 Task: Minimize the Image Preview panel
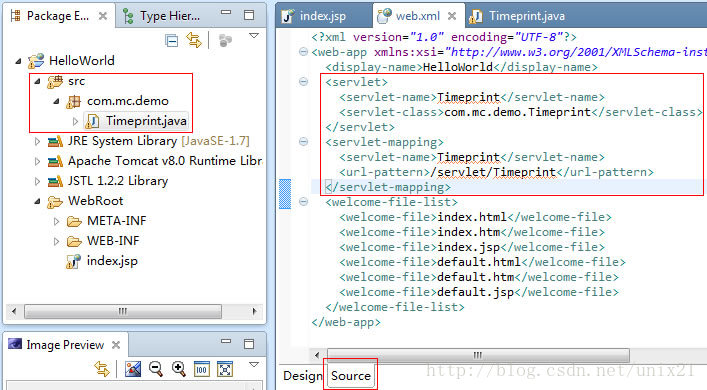(x=226, y=341)
